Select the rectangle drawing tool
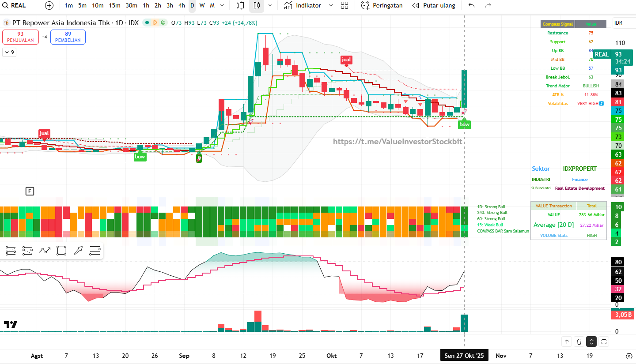 tap(61, 251)
